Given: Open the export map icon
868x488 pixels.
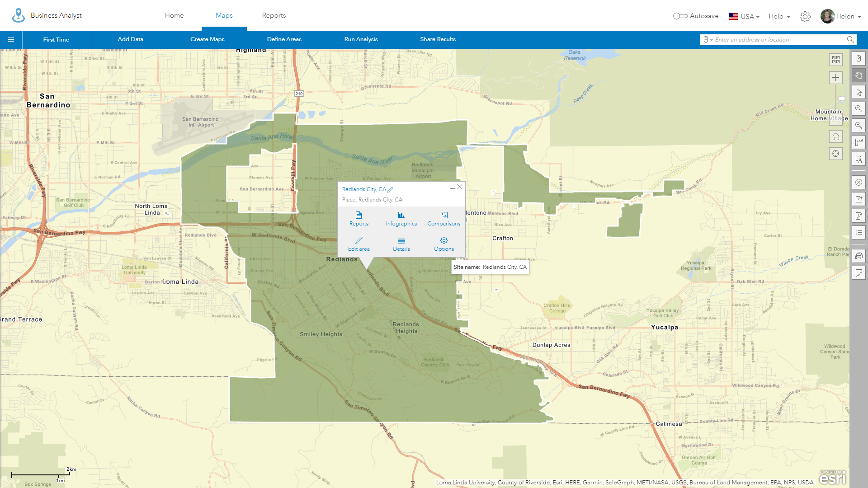Looking at the screenshot, I should (x=859, y=199).
